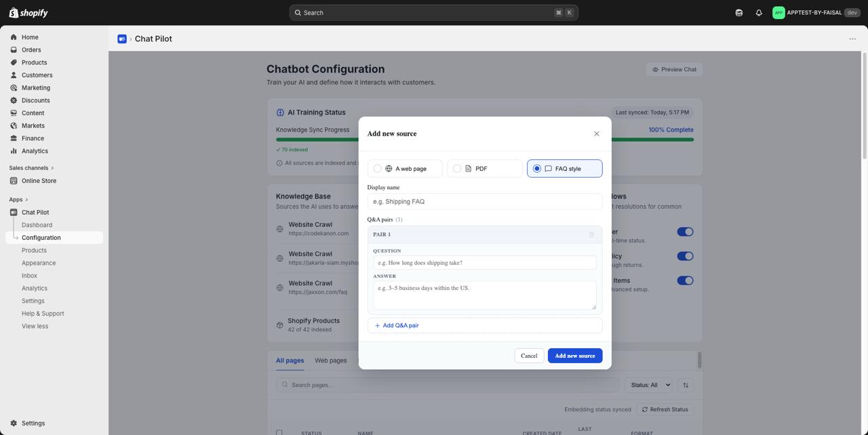This screenshot has height=435, width=868.
Task: Open Appearance in Chat Pilot menu
Action: [x=39, y=263]
